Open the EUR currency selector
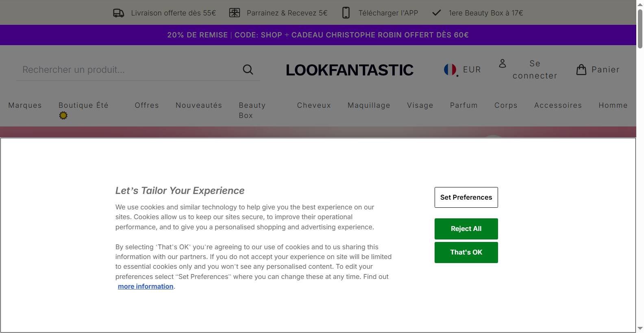Image resolution: width=644 pixels, height=333 pixels. [x=472, y=70]
